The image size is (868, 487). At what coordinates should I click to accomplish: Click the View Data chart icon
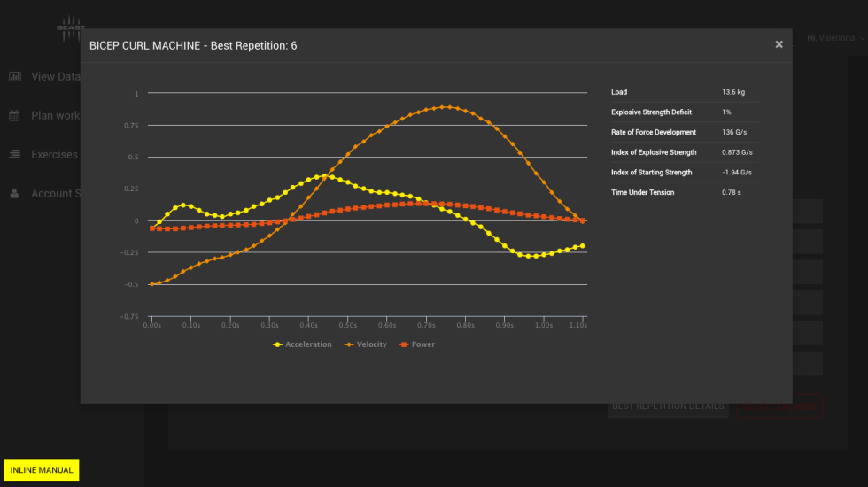15,77
